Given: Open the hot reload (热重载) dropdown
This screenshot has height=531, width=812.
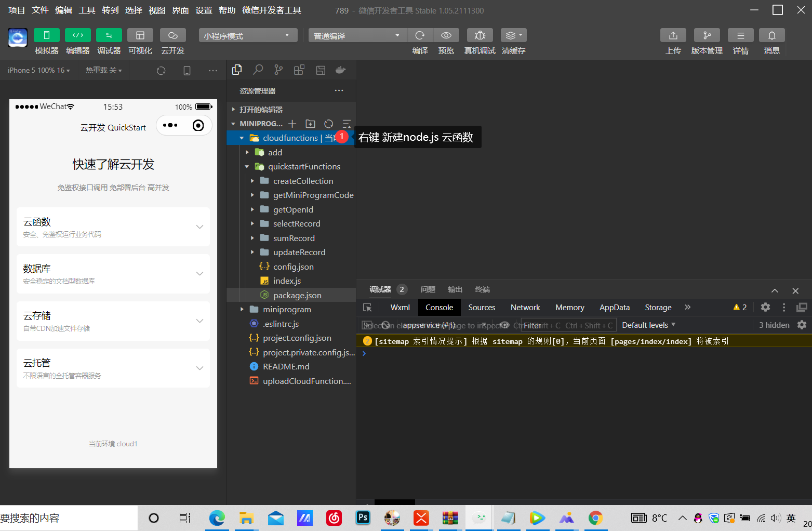Looking at the screenshot, I should point(104,70).
